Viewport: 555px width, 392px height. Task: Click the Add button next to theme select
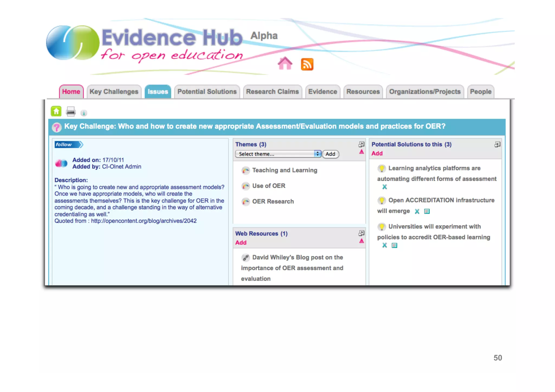330,154
